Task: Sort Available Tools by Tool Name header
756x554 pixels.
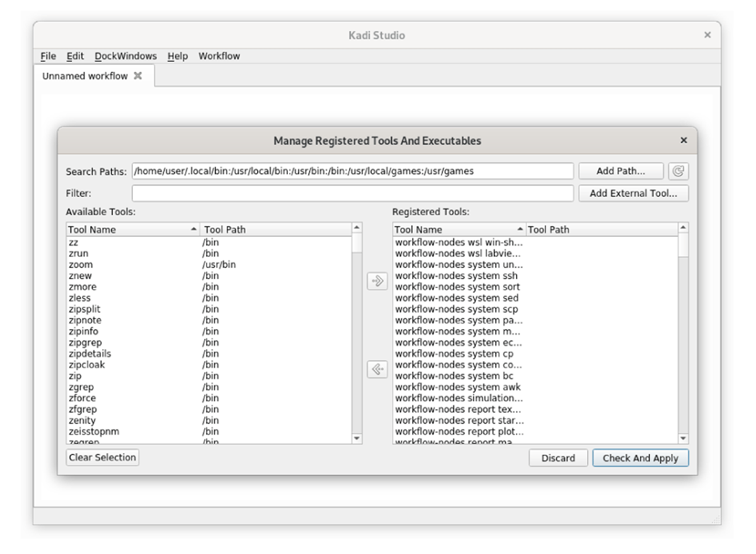Action: [x=132, y=229]
